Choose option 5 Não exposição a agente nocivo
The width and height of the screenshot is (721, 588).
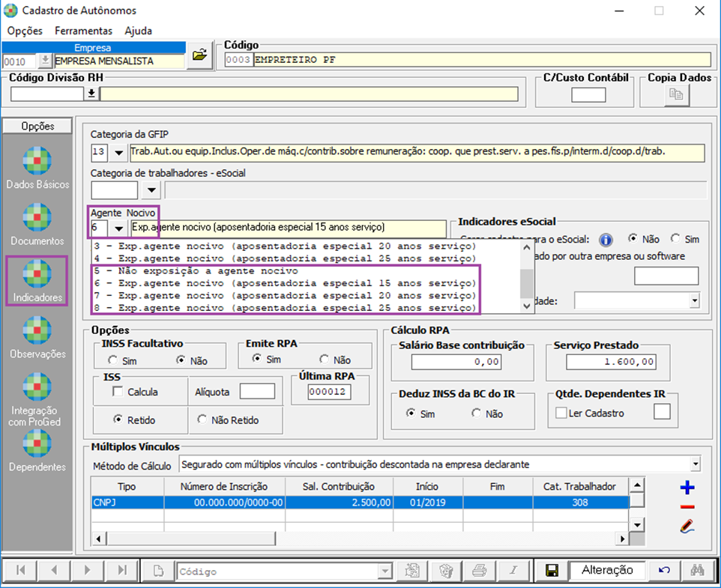tap(195, 270)
